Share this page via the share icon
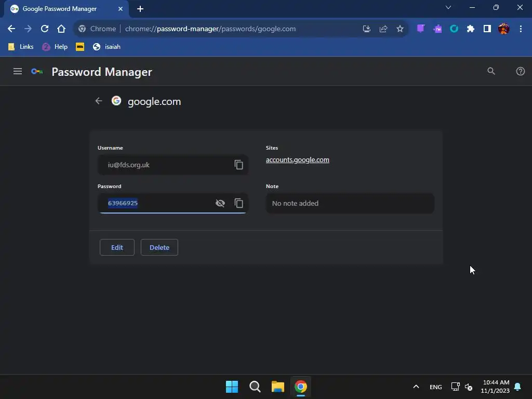The image size is (532, 399). [x=383, y=29]
